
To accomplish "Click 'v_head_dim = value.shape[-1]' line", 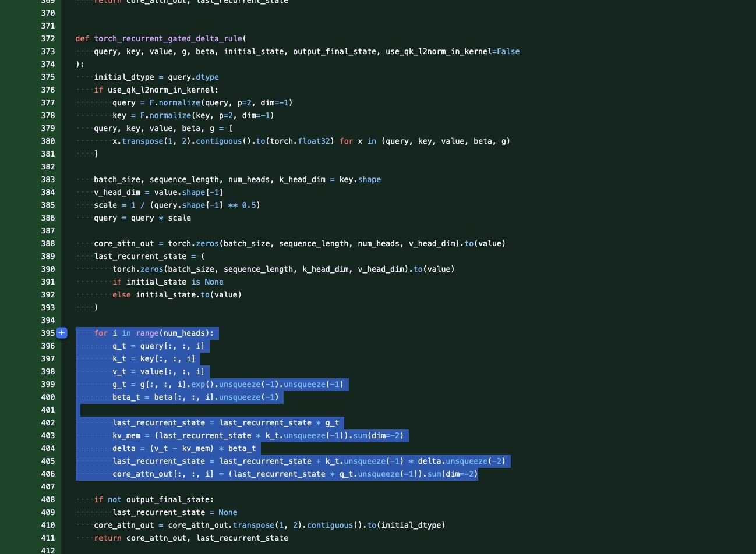I will 158,192.
